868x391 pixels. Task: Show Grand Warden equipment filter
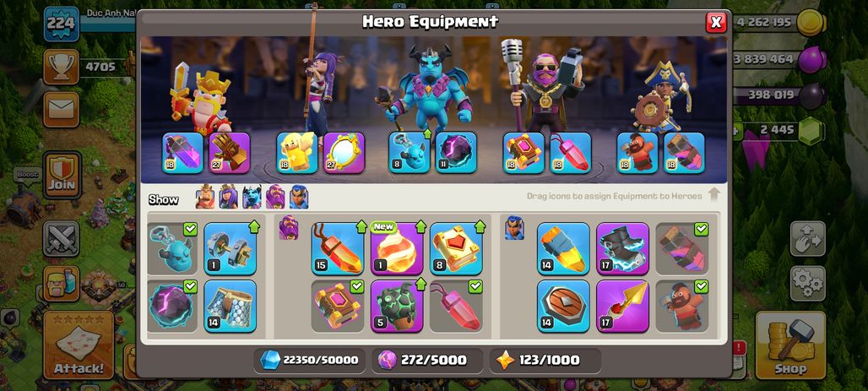tap(275, 197)
